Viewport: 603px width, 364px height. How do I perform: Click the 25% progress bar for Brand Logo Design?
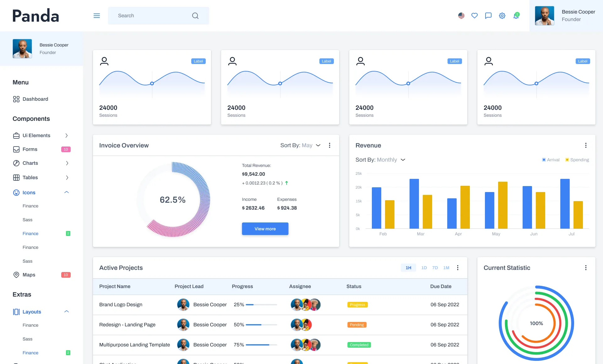261,304
